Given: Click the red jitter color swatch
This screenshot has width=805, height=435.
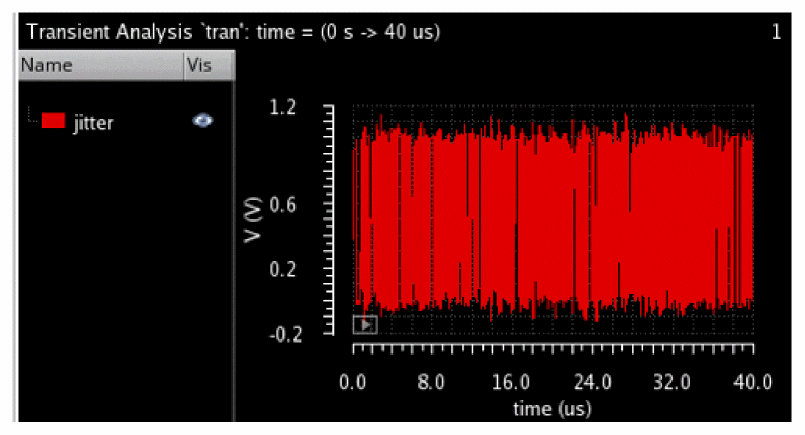Looking at the screenshot, I should pyautogui.click(x=53, y=121).
